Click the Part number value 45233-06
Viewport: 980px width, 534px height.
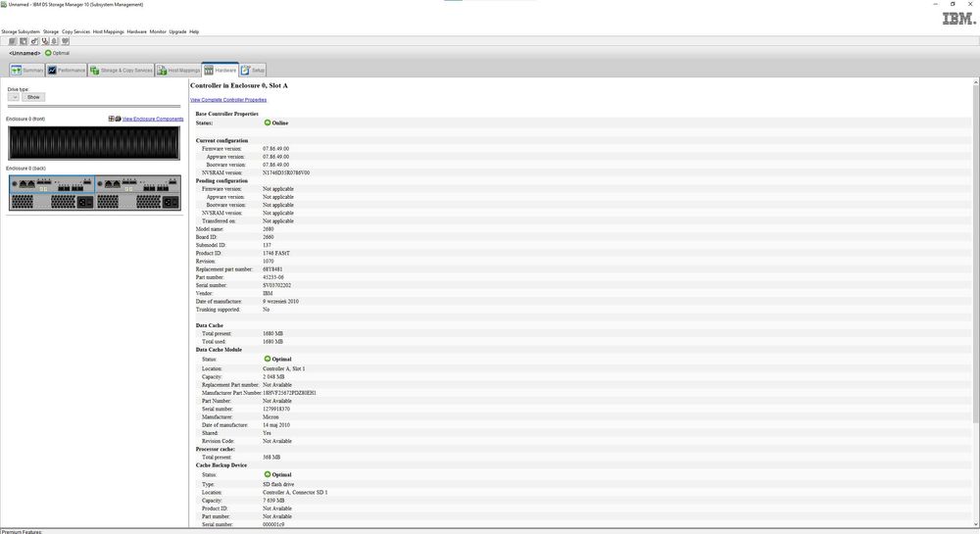273,277
